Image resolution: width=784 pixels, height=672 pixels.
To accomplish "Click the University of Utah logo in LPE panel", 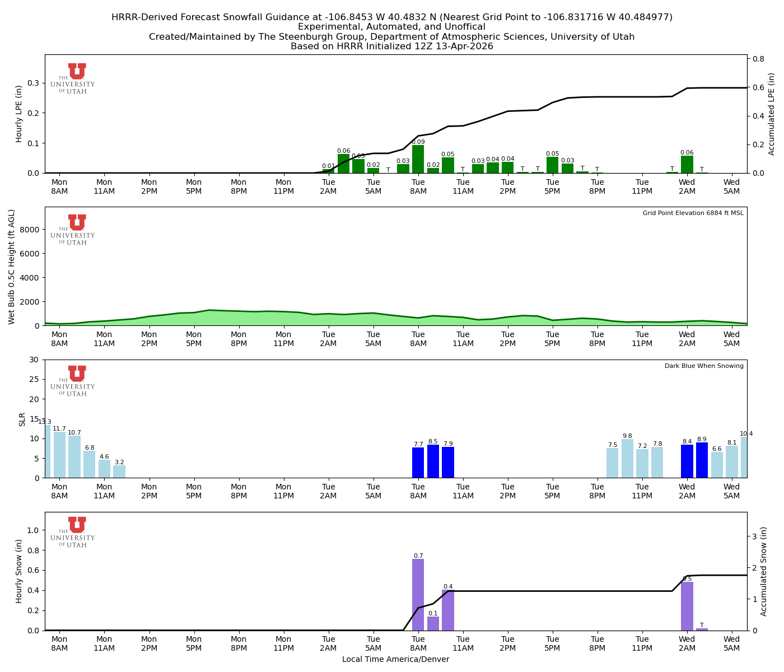I will [76, 77].
